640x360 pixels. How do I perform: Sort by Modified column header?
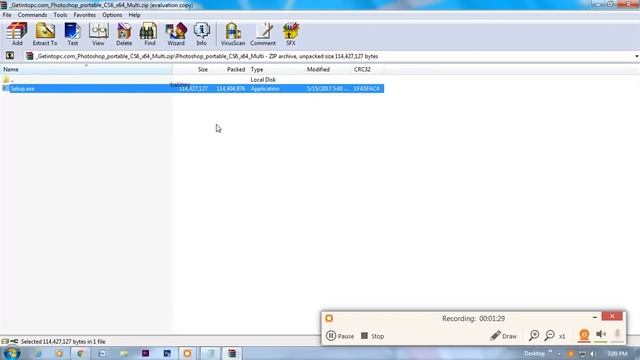[328, 69]
